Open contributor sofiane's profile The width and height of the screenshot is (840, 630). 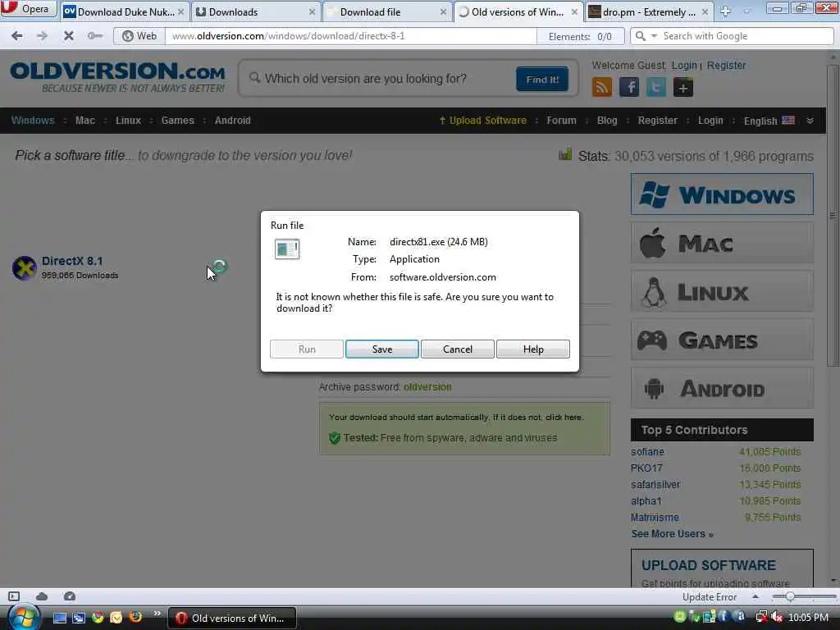647,452
